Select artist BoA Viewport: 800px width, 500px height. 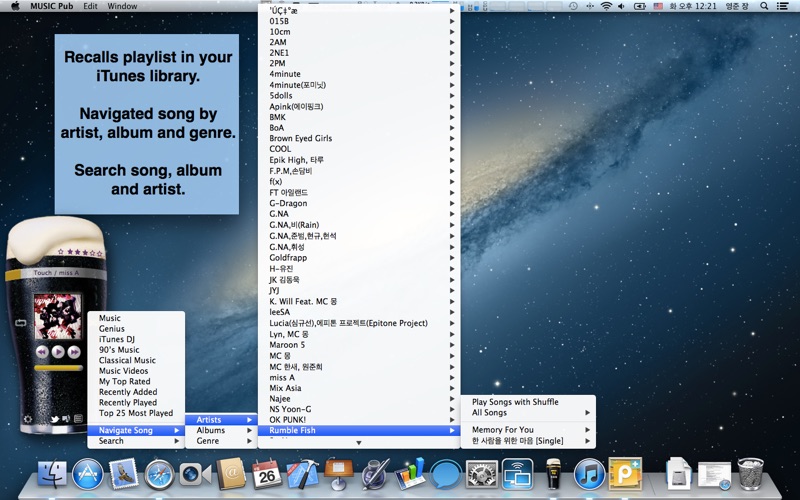359,128
